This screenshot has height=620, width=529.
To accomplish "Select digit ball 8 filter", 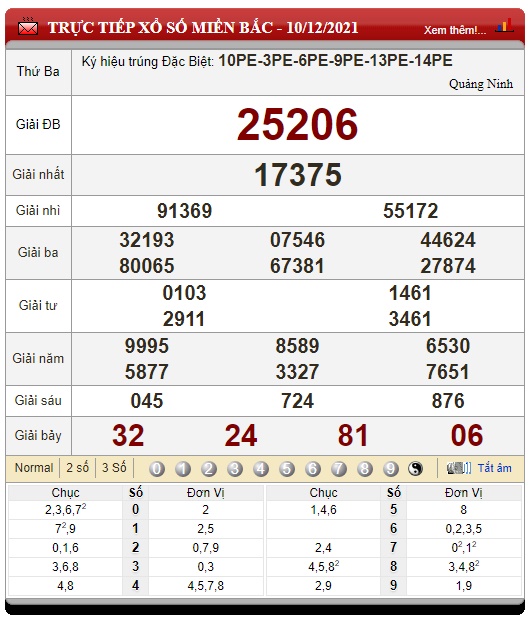I will tap(365, 469).
